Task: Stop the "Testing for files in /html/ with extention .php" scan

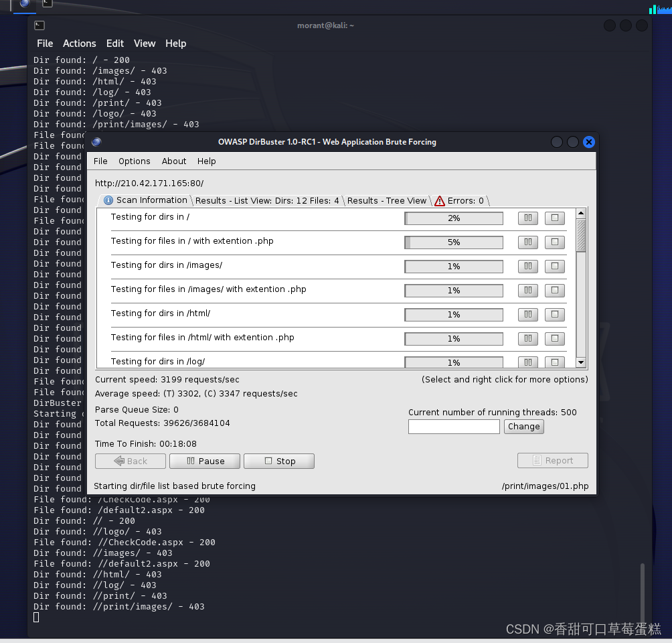Action: (554, 338)
